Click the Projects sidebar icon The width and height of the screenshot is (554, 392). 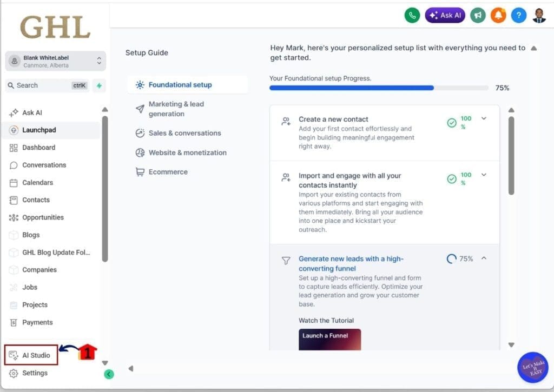pyautogui.click(x=14, y=305)
